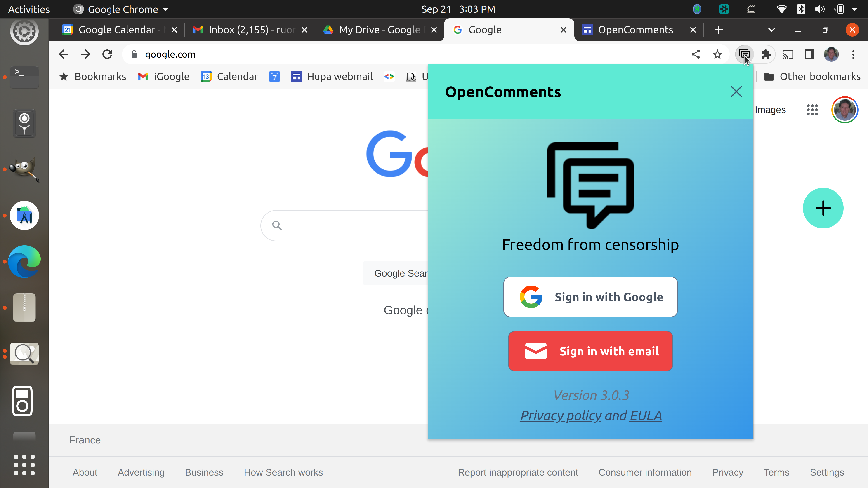868x488 pixels.
Task: Open How Search works link
Action: pos(283,472)
